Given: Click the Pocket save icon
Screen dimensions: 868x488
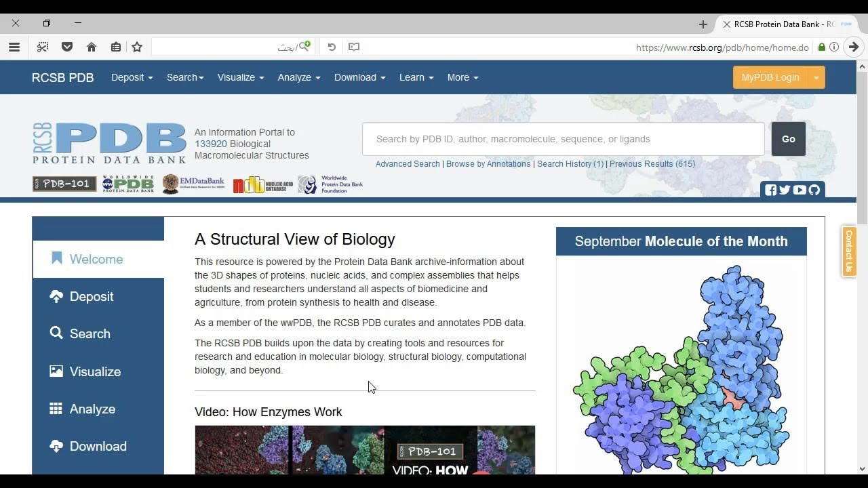Looking at the screenshot, I should pos(67,47).
